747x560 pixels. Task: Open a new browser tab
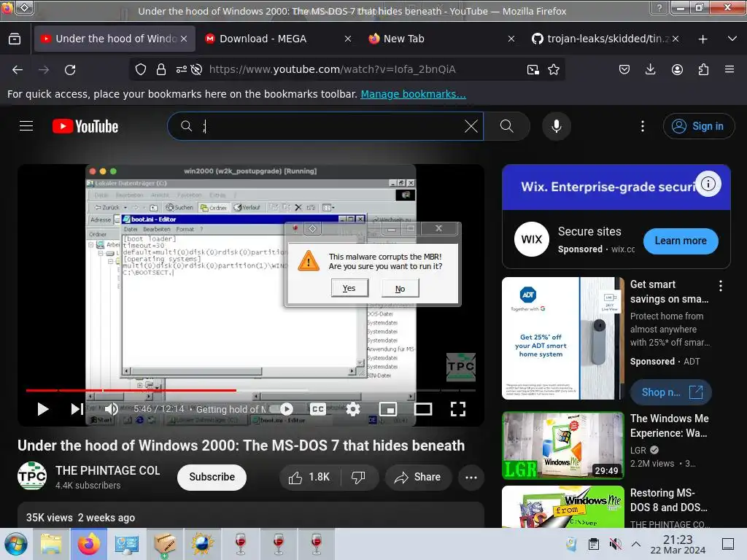click(x=703, y=39)
